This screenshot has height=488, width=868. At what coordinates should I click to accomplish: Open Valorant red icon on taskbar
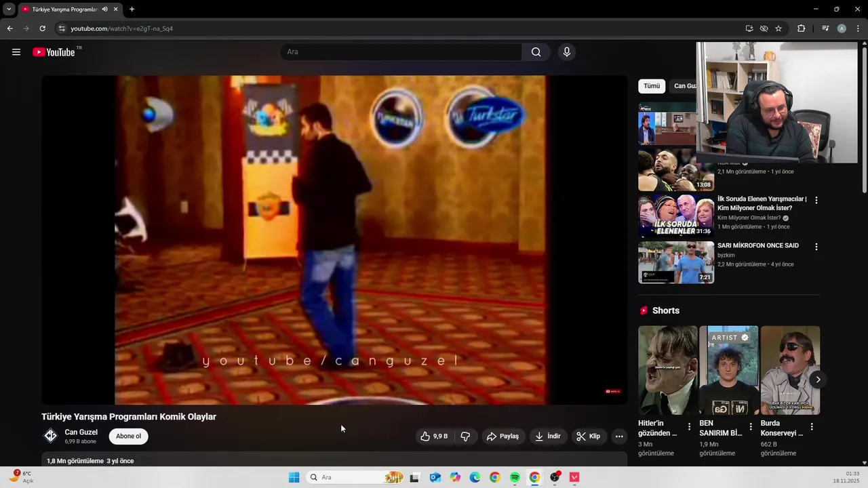tap(574, 477)
